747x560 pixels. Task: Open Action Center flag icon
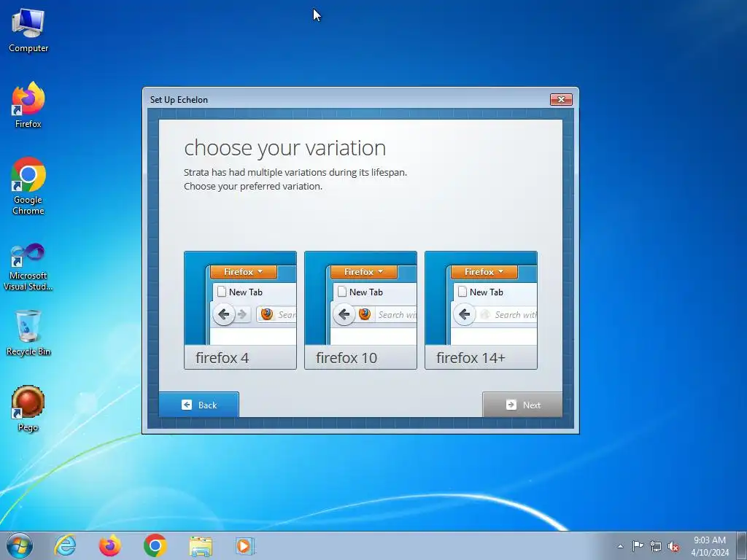(638, 546)
